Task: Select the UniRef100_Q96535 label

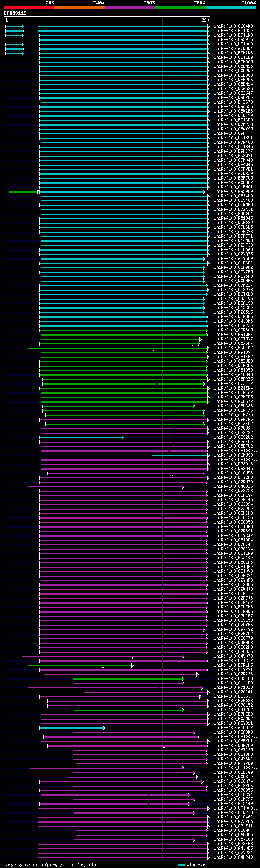Action: (233, 89)
